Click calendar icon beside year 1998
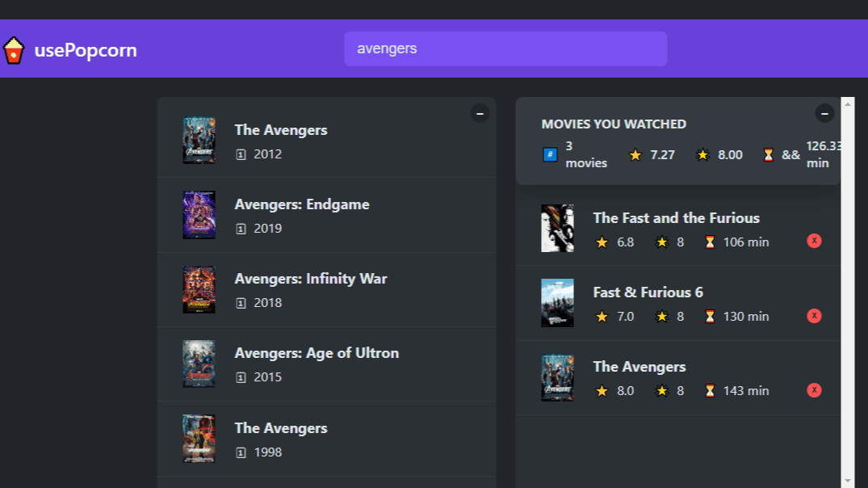Image resolution: width=868 pixels, height=488 pixels. [241, 452]
